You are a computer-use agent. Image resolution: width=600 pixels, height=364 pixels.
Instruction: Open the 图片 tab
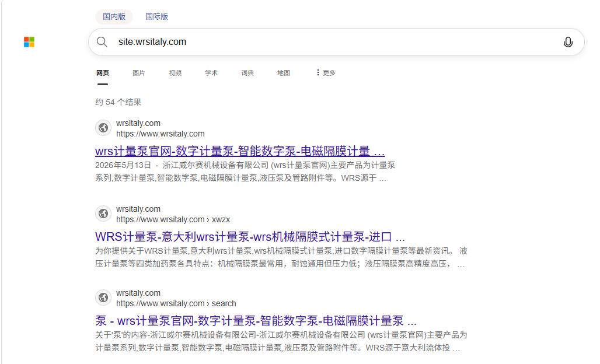point(138,73)
